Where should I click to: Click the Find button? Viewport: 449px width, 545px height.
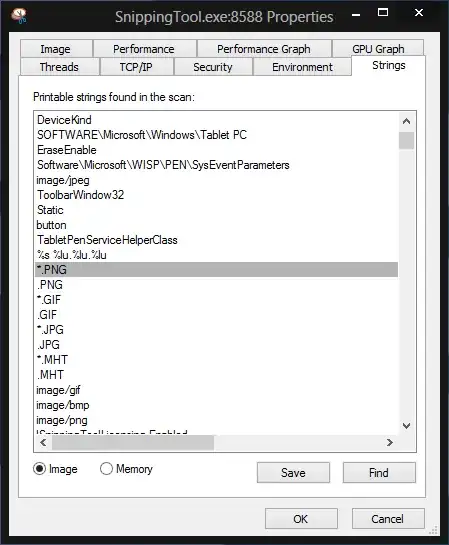(x=379, y=472)
